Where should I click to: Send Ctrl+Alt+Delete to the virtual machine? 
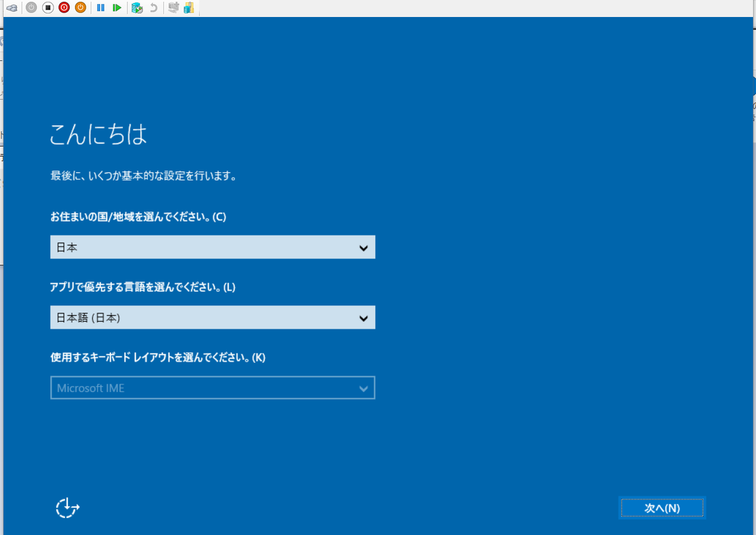click(x=11, y=8)
